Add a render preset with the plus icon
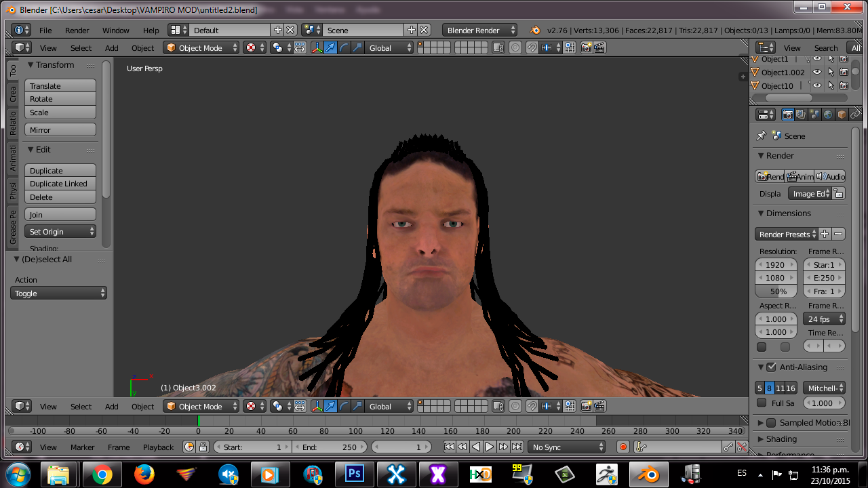 [825, 234]
